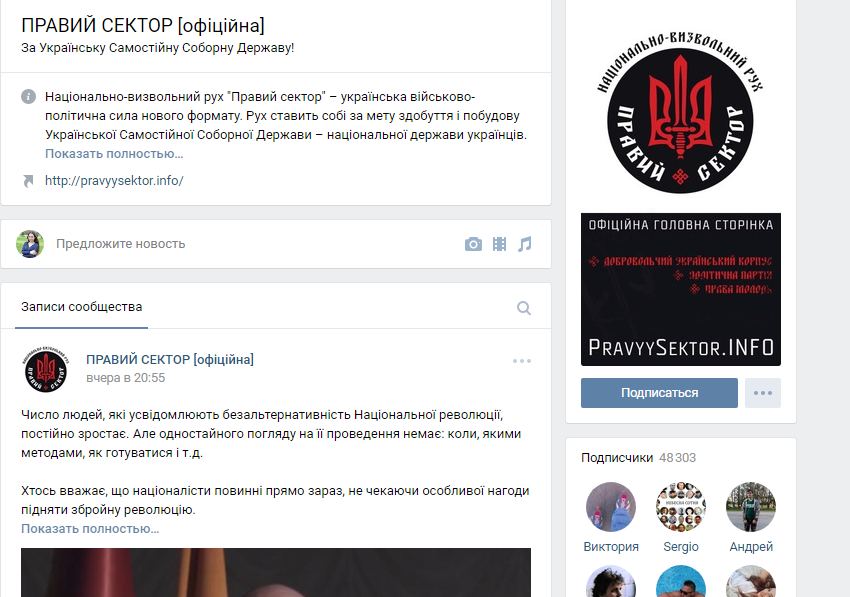Select the Записи сообщества tab

click(81, 307)
